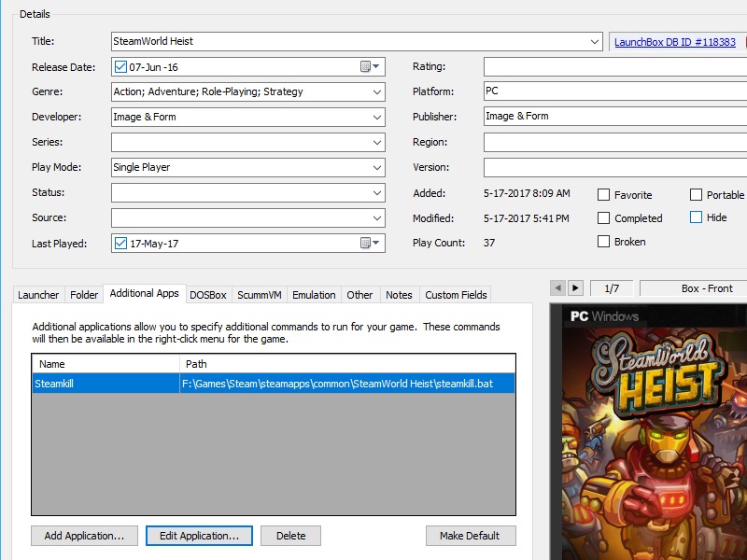Open the ScummVM tab
This screenshot has width=747, height=560.
260,295
